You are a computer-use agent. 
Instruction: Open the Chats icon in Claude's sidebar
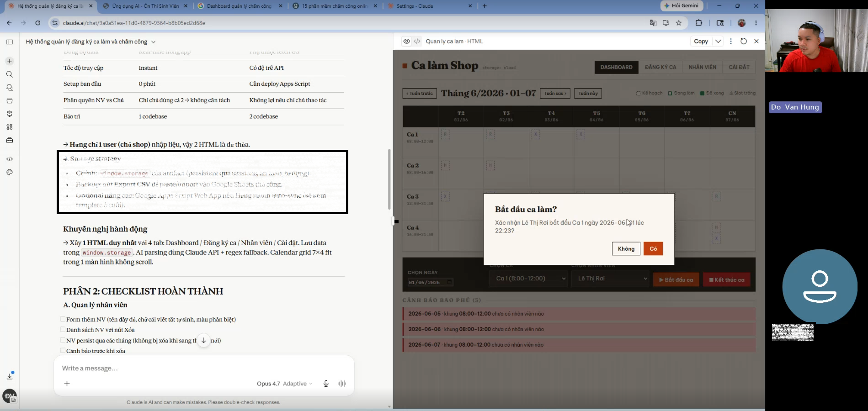pyautogui.click(x=10, y=88)
